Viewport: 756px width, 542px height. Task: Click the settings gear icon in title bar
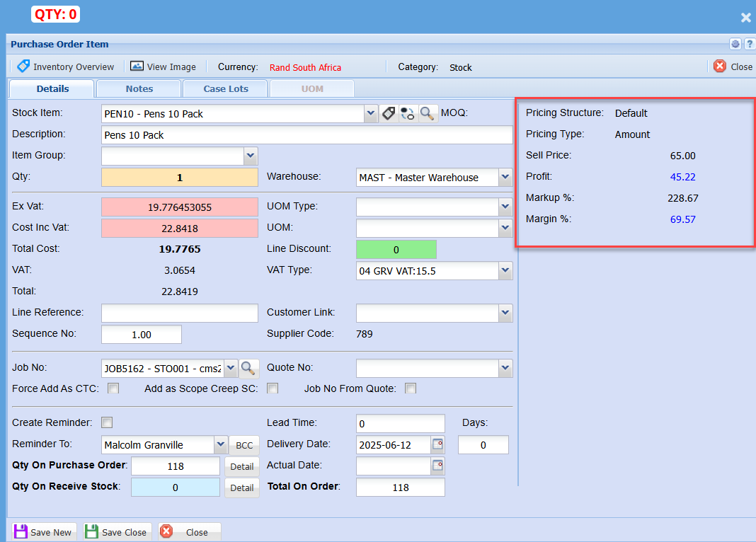735,44
